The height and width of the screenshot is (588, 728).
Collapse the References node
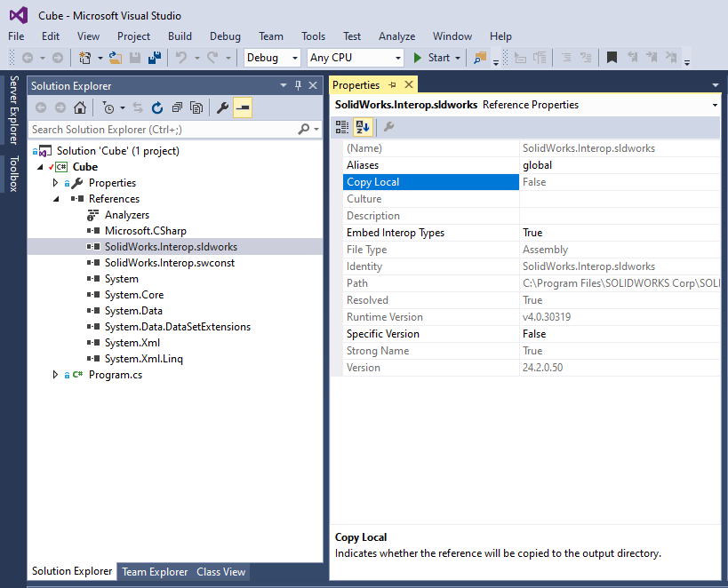[56, 199]
